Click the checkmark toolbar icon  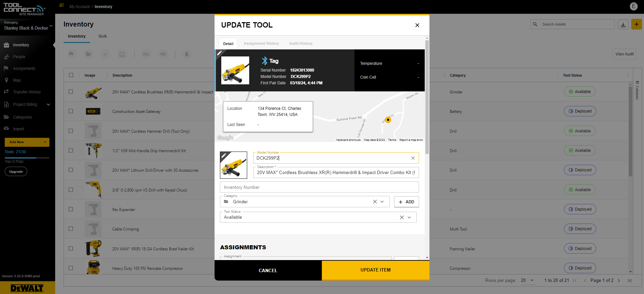(106, 54)
